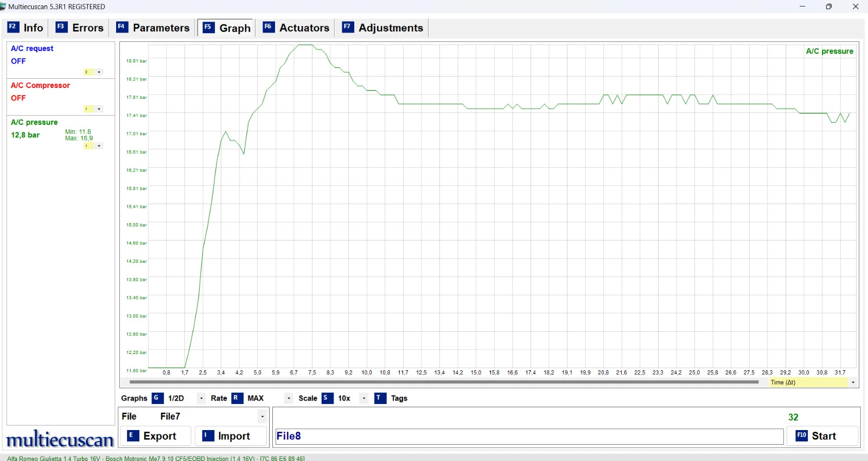Expand the 1/2D graphs layout dropdown

click(x=201, y=398)
